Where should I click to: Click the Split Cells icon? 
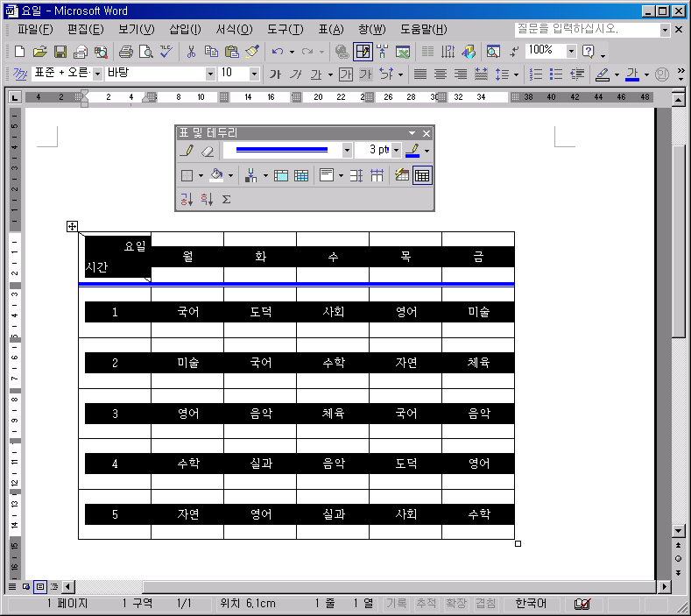(301, 176)
